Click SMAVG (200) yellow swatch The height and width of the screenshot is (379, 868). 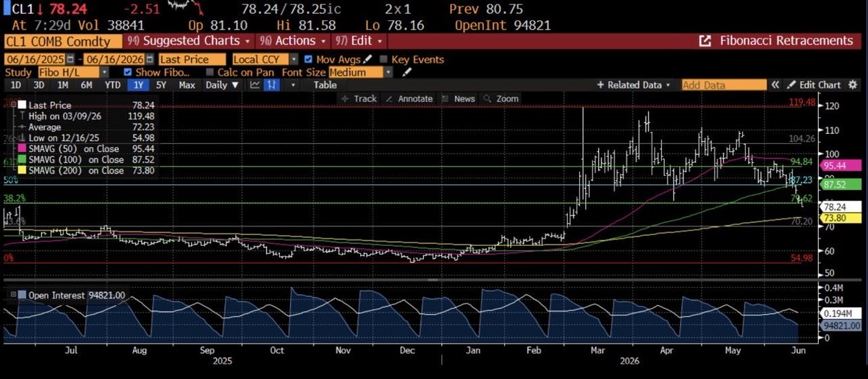21,171
